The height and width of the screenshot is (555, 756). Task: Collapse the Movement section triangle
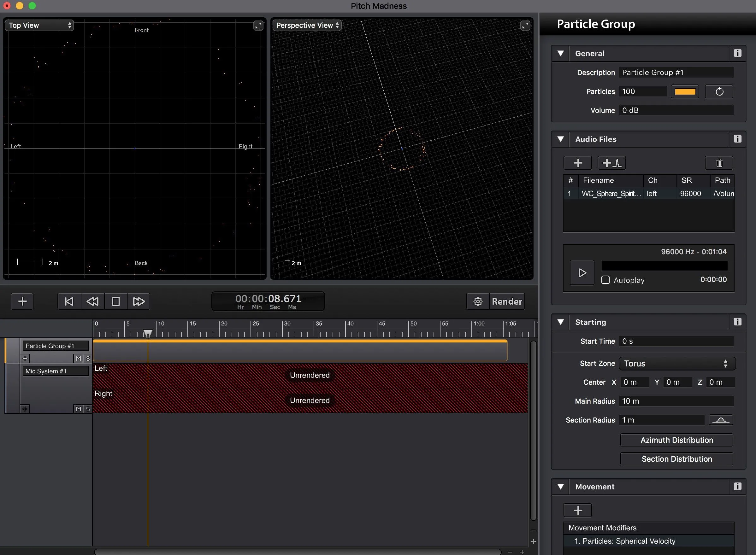pyautogui.click(x=560, y=487)
